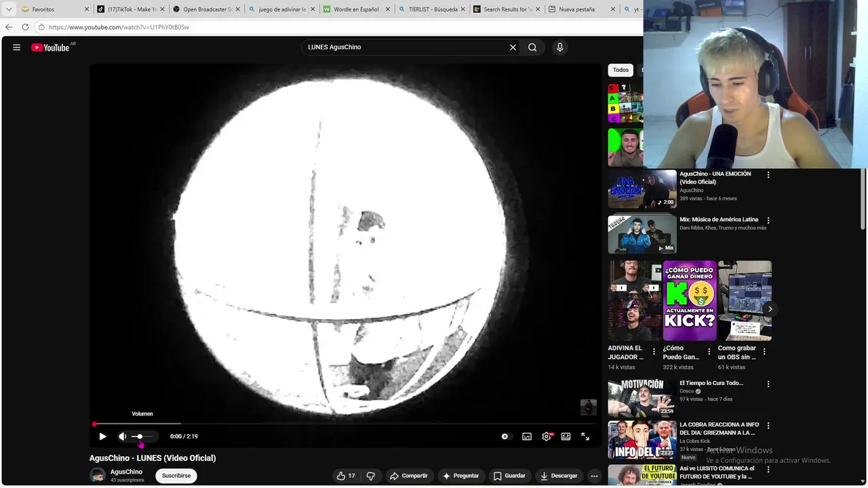This screenshot has width=868, height=488.
Task: Dislike the video with the thumbs down
Action: pyautogui.click(x=371, y=476)
